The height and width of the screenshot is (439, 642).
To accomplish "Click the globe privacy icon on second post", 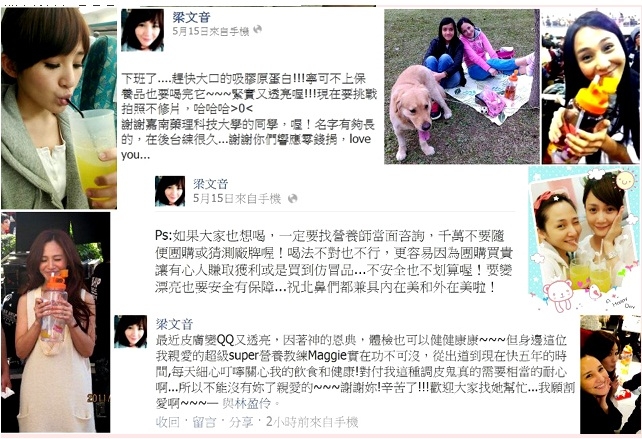I will click(292, 199).
